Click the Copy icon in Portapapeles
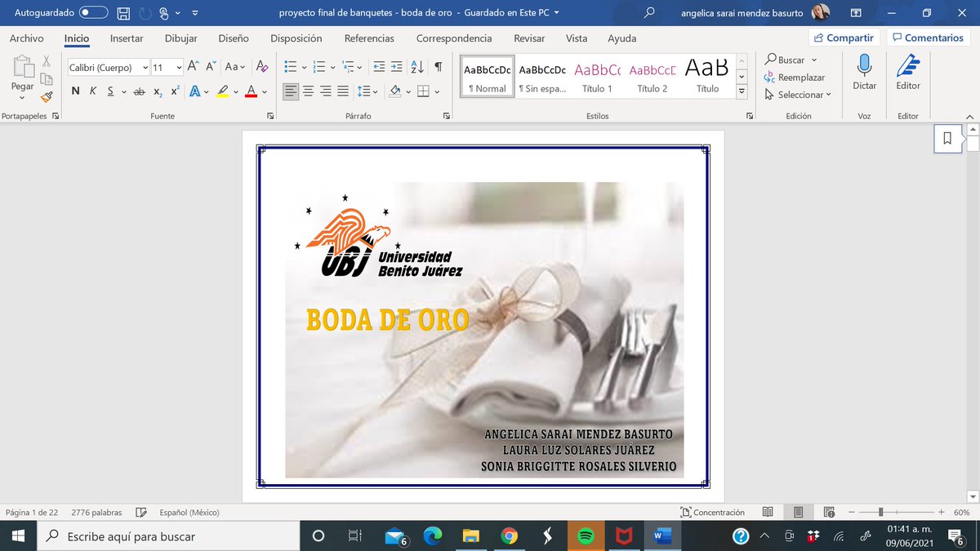 (47, 78)
